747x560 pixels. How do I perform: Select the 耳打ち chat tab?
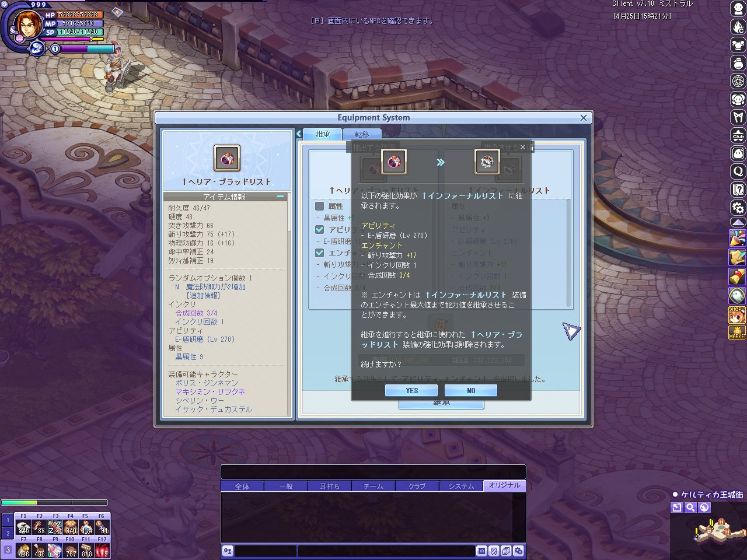[330, 486]
